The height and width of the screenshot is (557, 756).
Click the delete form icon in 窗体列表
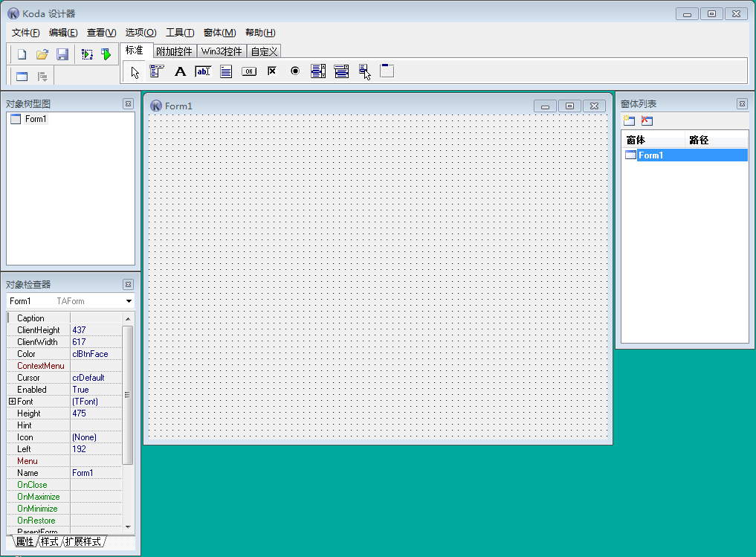click(647, 120)
